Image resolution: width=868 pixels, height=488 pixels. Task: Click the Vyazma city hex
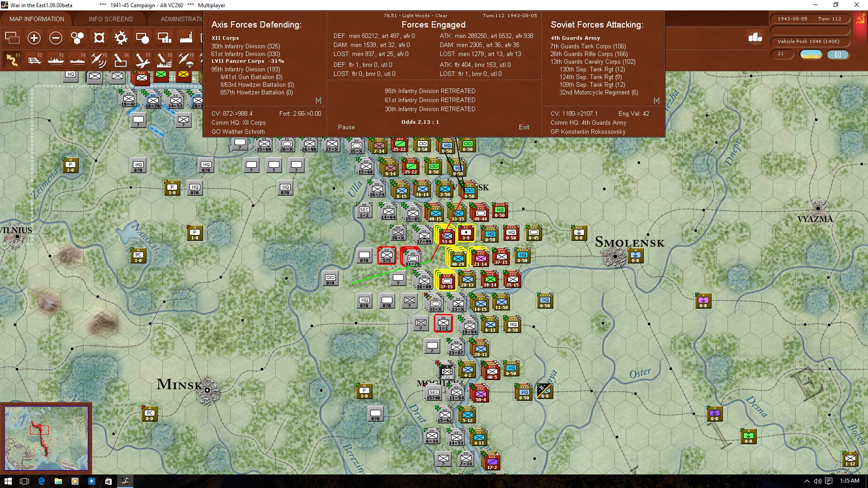[x=818, y=208]
